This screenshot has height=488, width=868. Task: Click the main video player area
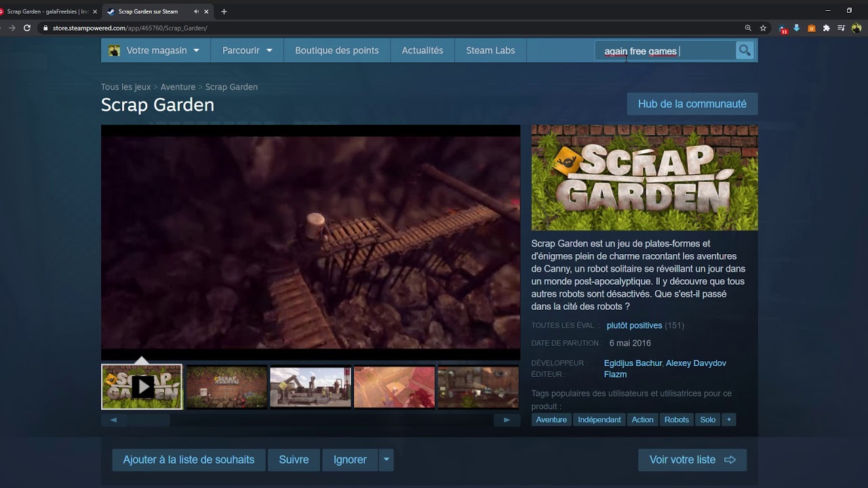311,243
